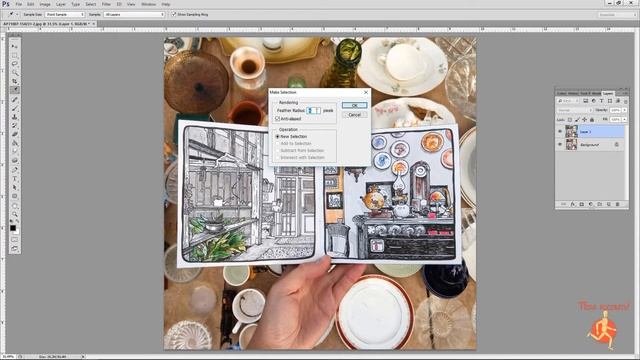Viewport: 640px width, 360px height.
Task: Open the Opacity slider arrow
Action: click(x=624, y=110)
